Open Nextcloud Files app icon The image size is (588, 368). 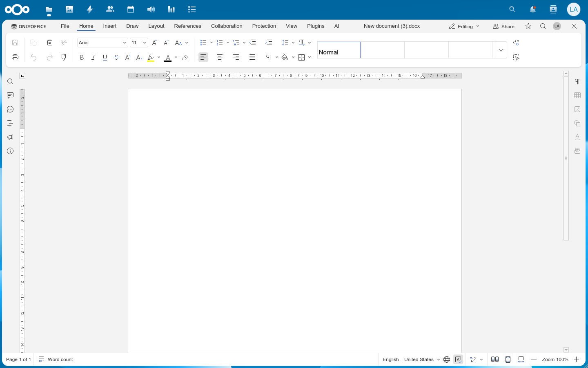pos(49,9)
